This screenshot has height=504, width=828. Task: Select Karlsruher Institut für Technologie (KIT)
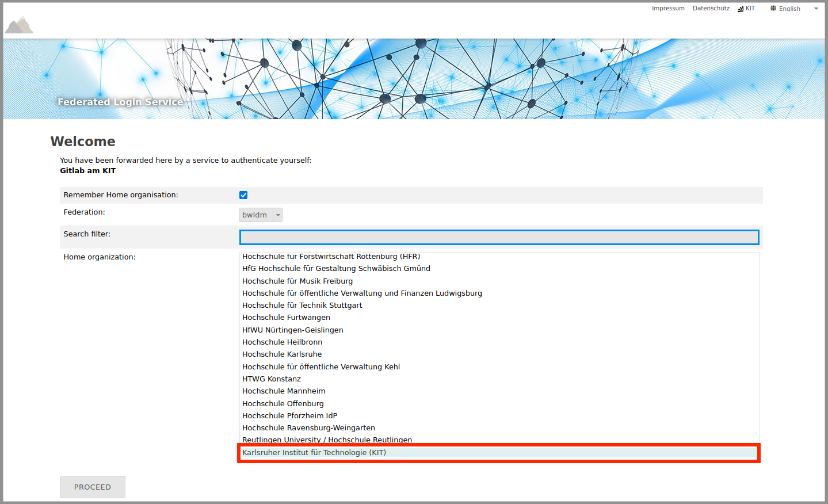point(499,453)
